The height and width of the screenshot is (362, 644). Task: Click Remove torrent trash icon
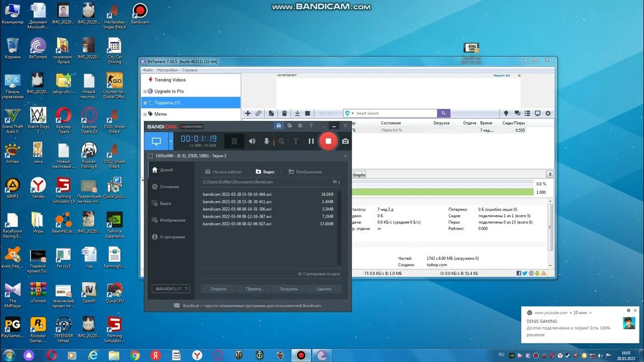click(x=284, y=114)
